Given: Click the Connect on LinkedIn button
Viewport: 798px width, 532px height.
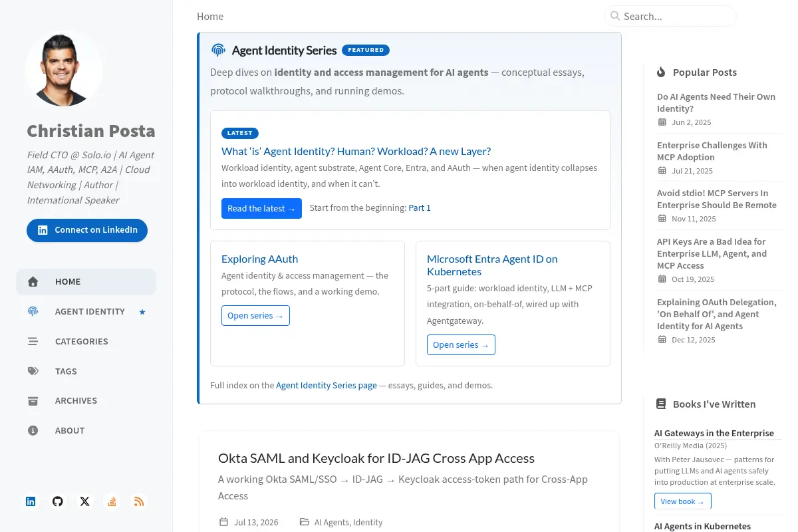Looking at the screenshot, I should pos(87,230).
